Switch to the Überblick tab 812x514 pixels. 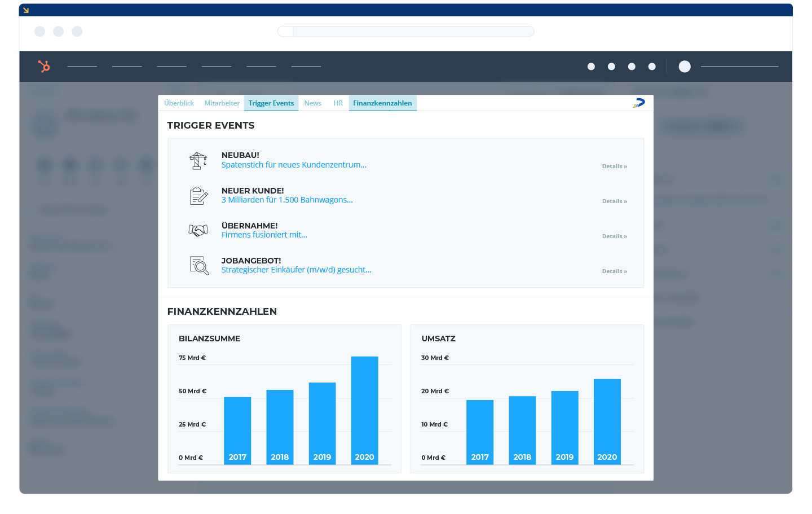pos(179,103)
